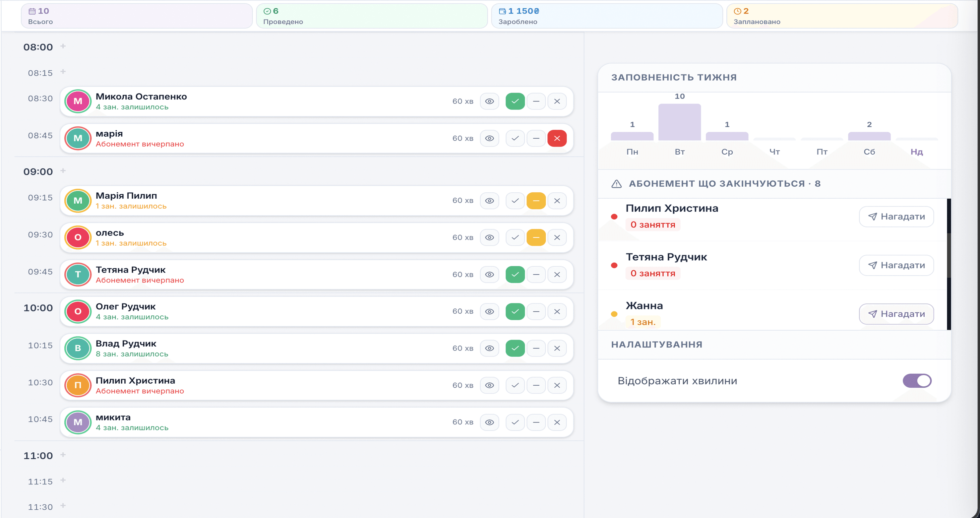Add lesson at 09:00 plus icon
Image resolution: width=980 pixels, height=518 pixels.
pyautogui.click(x=63, y=170)
